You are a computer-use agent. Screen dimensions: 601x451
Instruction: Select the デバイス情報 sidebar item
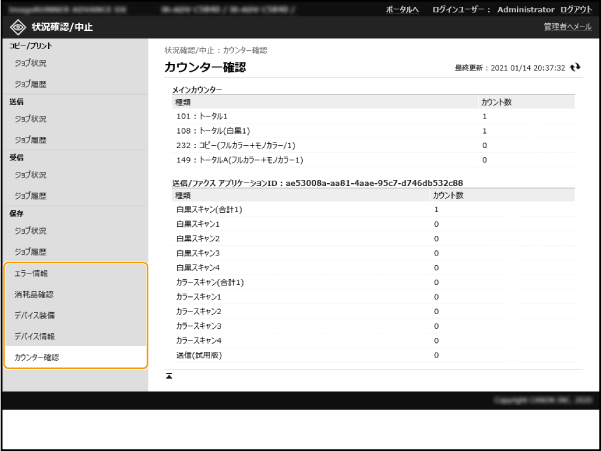(x=34, y=336)
